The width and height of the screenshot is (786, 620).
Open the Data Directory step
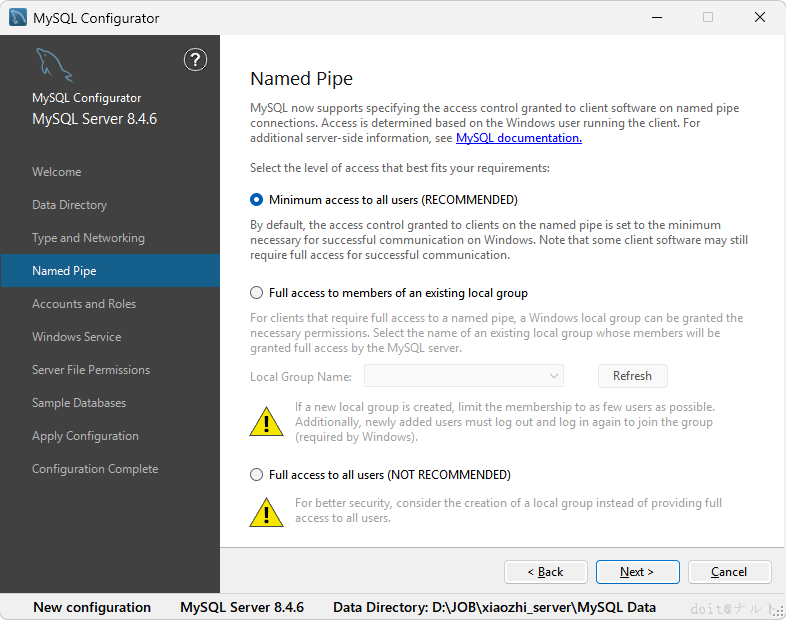click(70, 205)
